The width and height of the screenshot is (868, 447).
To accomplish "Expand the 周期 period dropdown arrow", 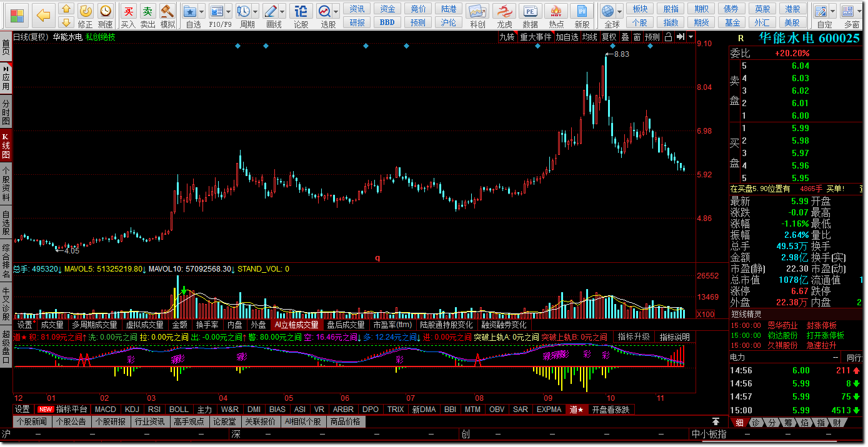I will tap(256, 12).
